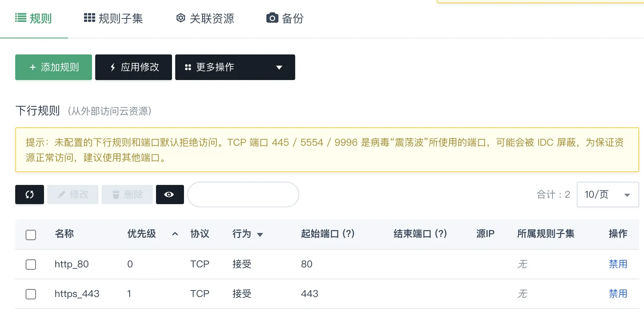The width and height of the screenshot is (644, 313).
Task: Sort by 优先级 using the caret
Action: coord(175,234)
